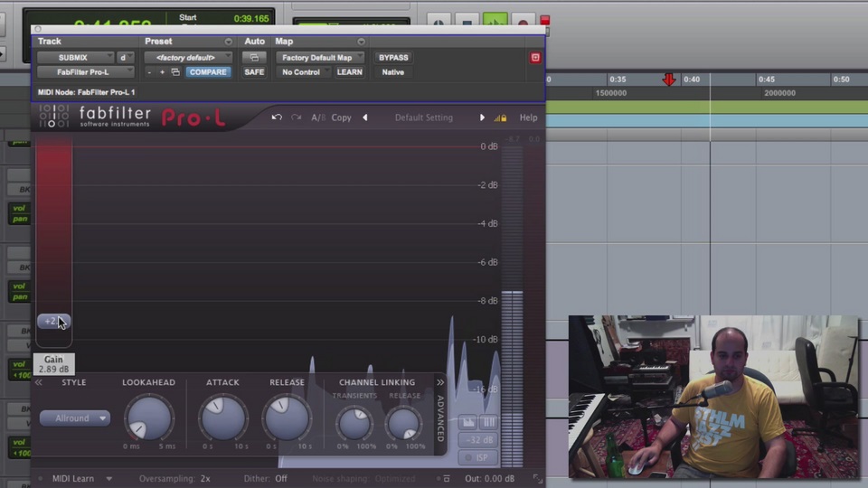Toggle ISP inter-sample peak metering
Image resolution: width=868 pixels, height=488 pixels.
point(479,457)
